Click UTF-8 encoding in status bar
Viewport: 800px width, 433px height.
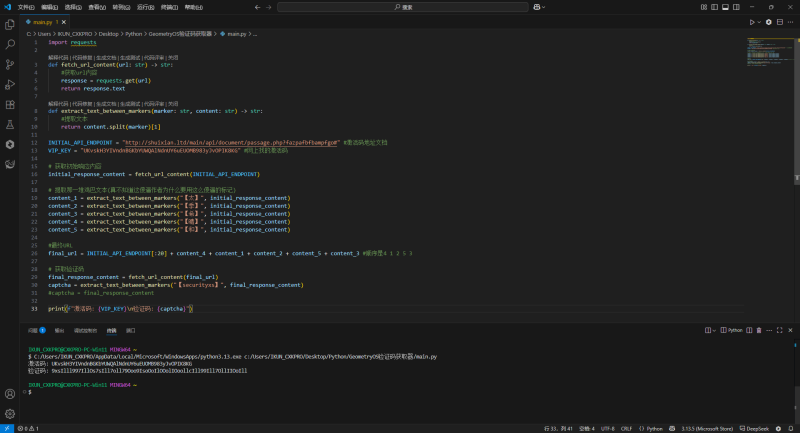tap(609, 428)
